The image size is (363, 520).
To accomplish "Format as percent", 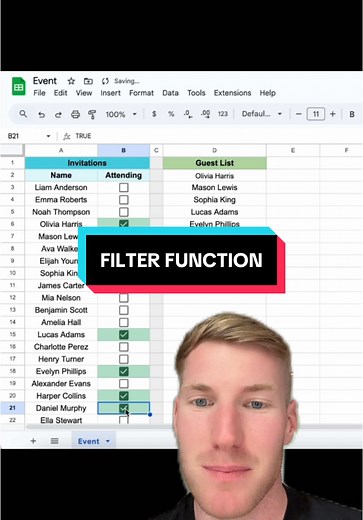I will tap(171, 114).
